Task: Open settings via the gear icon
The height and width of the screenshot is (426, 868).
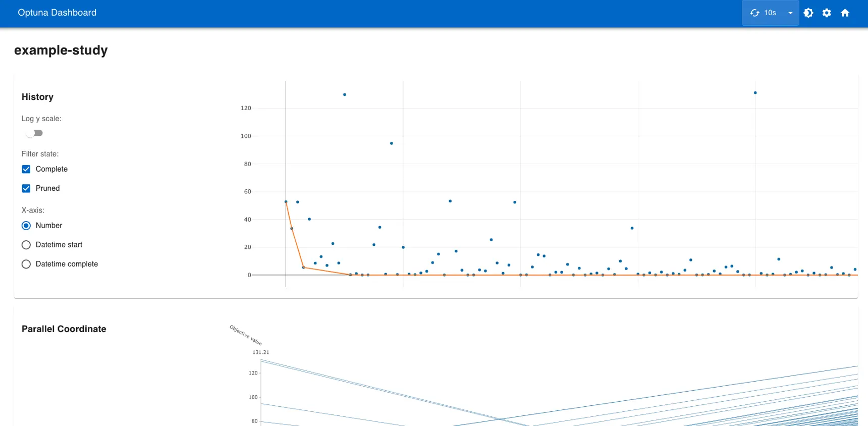Action: click(827, 13)
